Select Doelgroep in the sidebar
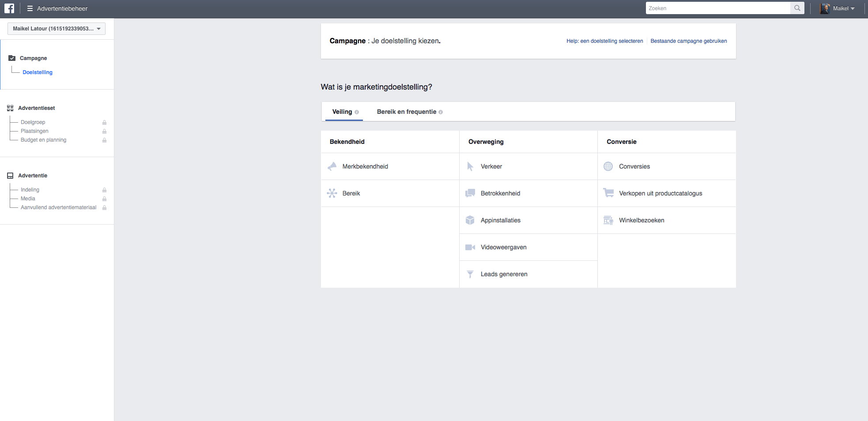Viewport: 868px width, 421px height. pos(33,122)
